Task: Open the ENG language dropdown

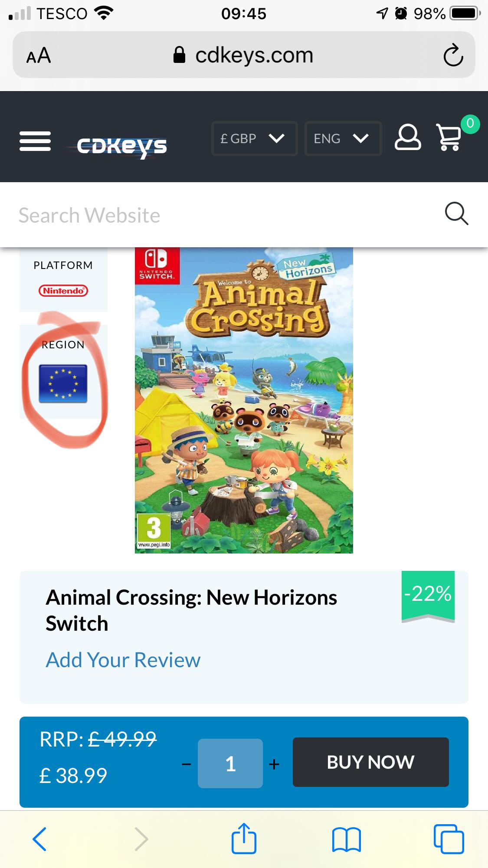Action: (343, 138)
